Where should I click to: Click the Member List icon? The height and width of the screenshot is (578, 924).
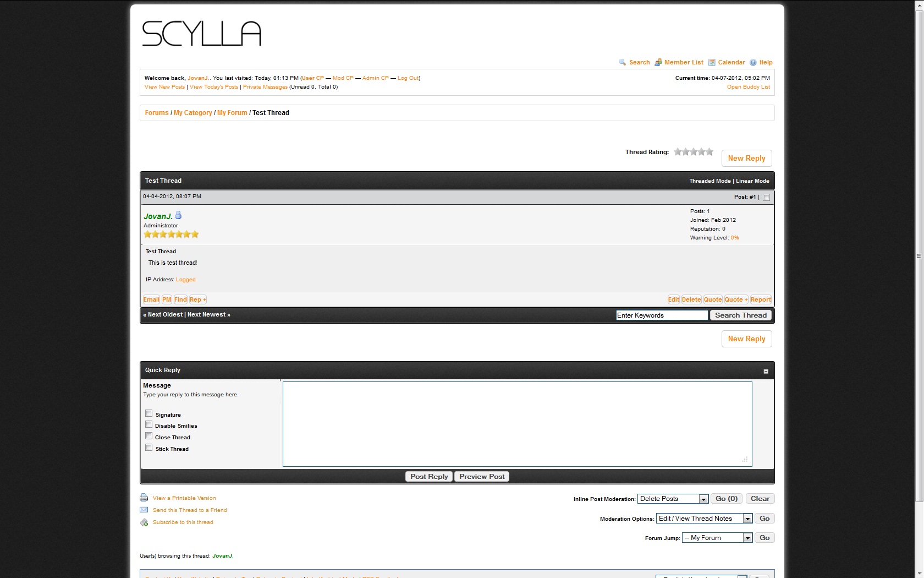(658, 62)
